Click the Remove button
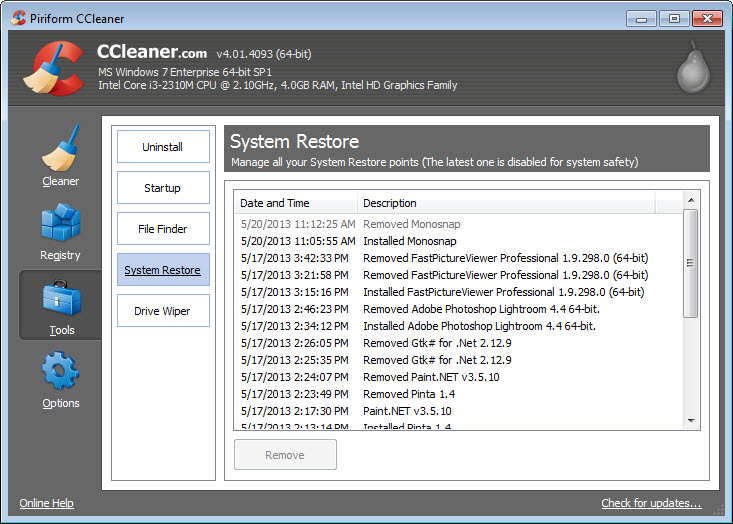733x524 pixels. pos(285,455)
